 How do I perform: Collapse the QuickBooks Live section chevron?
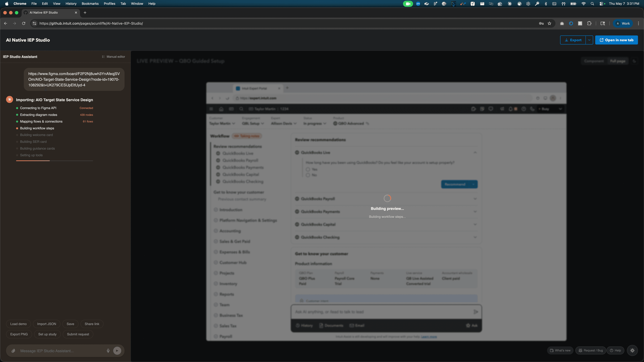pos(475,152)
